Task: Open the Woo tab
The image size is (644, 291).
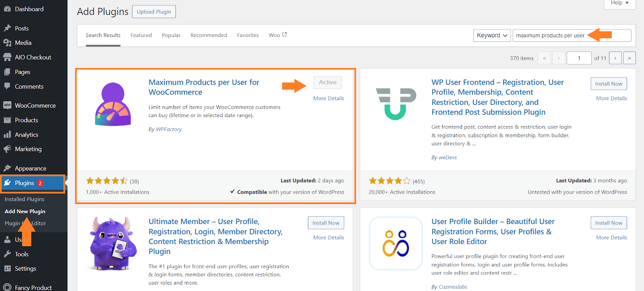Action: point(277,35)
